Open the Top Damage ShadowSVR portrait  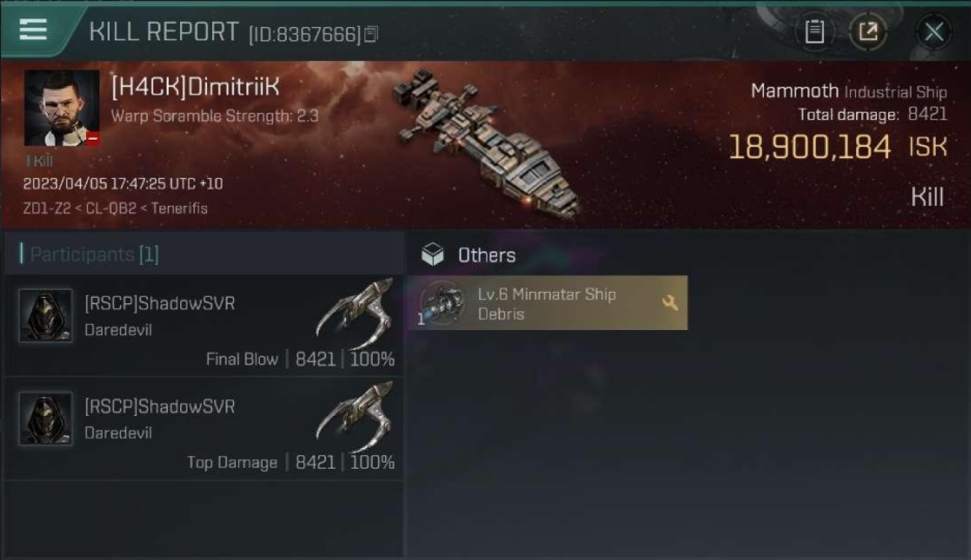pyautogui.click(x=46, y=419)
